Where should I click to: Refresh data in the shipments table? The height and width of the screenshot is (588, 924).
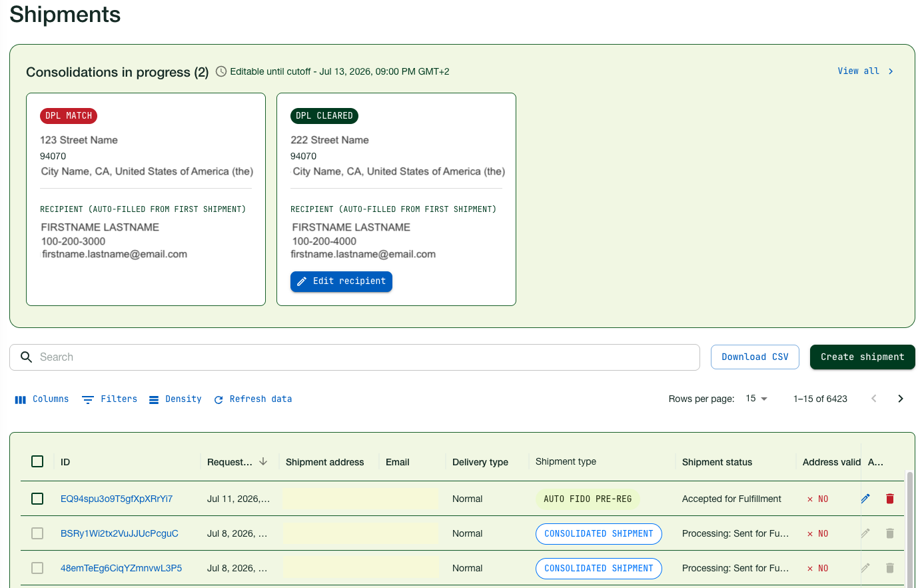253,399
